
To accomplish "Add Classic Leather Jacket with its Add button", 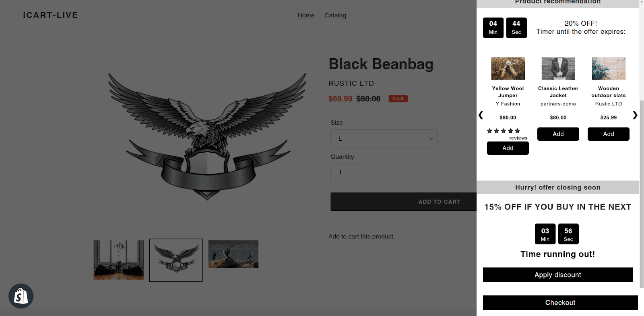I will tap(558, 134).
